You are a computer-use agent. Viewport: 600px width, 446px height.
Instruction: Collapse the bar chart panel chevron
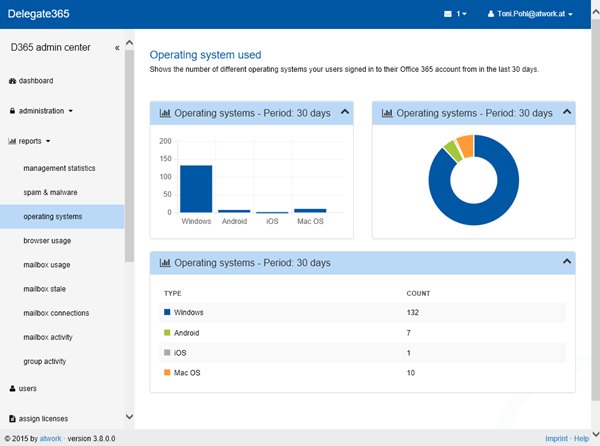click(345, 112)
